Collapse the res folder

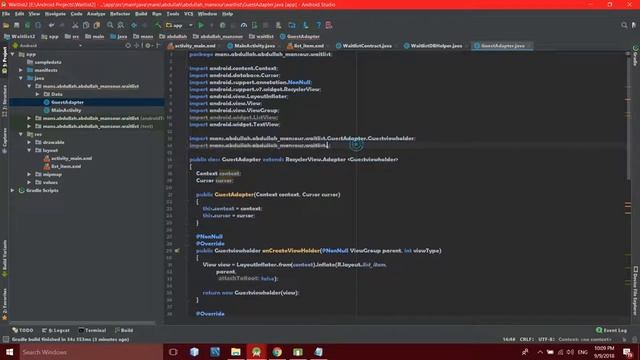tap(21, 134)
